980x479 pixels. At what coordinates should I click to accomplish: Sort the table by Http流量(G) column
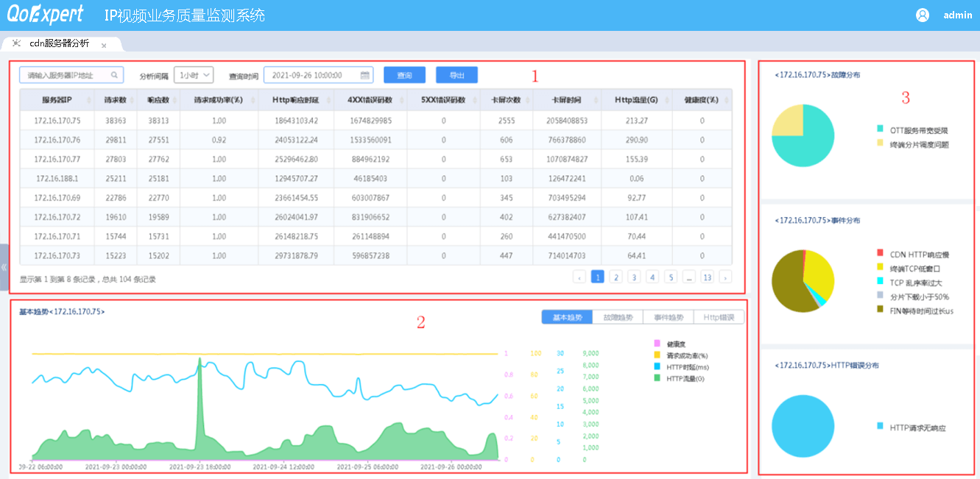coord(636,100)
